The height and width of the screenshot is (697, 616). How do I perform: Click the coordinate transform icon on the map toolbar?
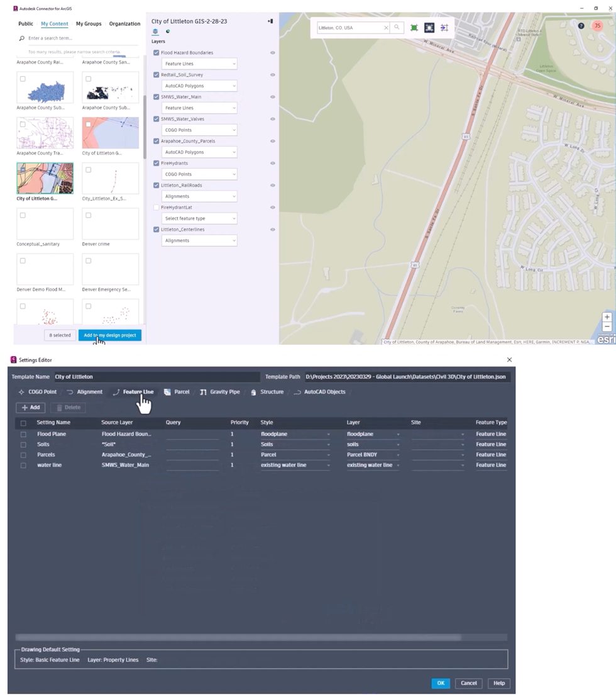tap(445, 28)
